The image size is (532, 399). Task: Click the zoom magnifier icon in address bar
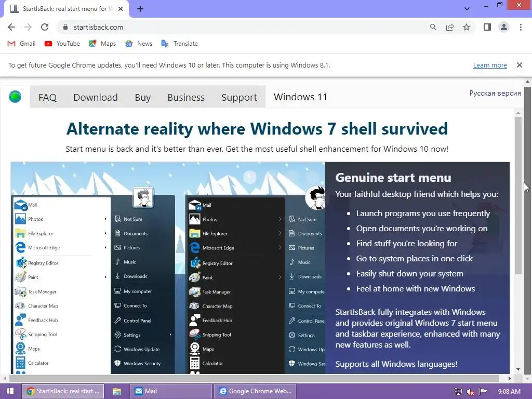433,27
